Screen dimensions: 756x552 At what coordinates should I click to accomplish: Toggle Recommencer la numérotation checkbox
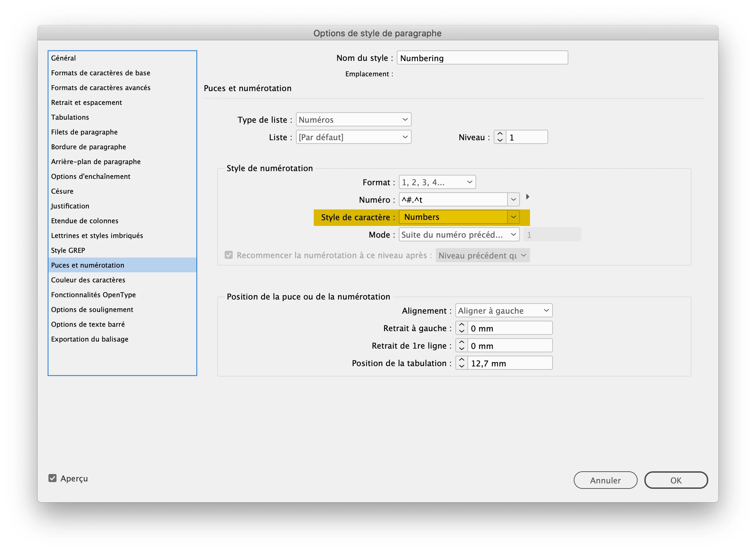[229, 255]
